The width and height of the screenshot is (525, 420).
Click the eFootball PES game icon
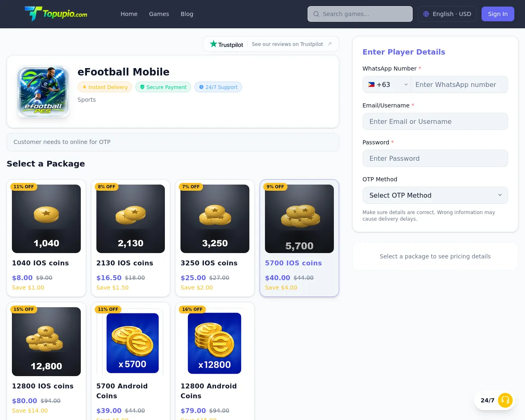tap(43, 91)
